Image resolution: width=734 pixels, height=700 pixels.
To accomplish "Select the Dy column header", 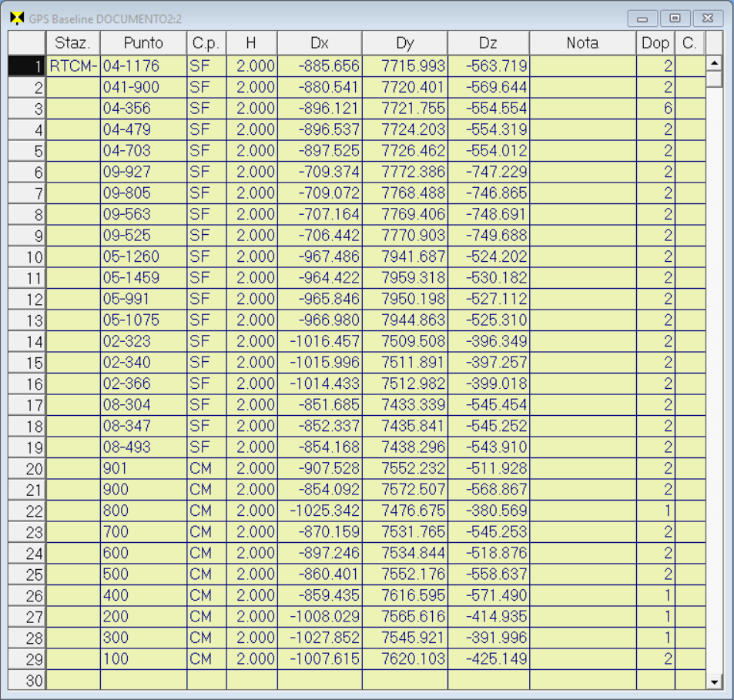I will (405, 43).
